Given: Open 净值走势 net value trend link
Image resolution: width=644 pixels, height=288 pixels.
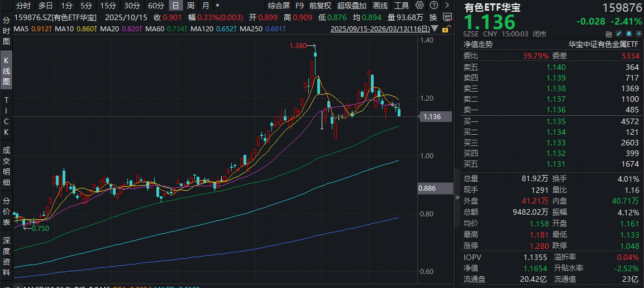Looking at the screenshot, I should click(478, 44).
